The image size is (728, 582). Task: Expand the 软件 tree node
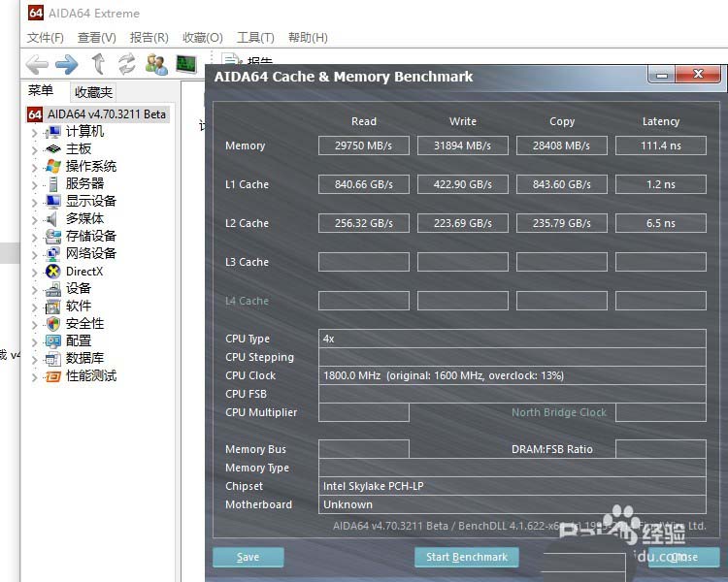[34, 307]
